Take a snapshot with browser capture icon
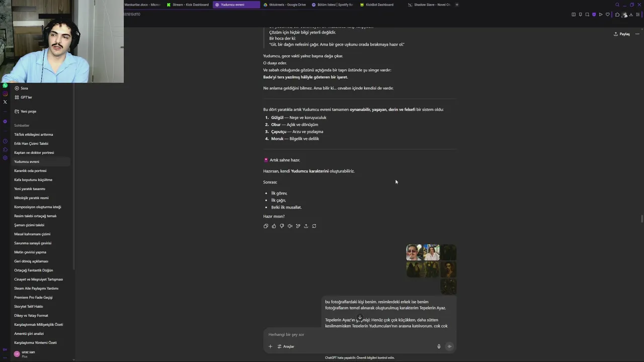Screen dimensions: 644x362 click(587, 15)
